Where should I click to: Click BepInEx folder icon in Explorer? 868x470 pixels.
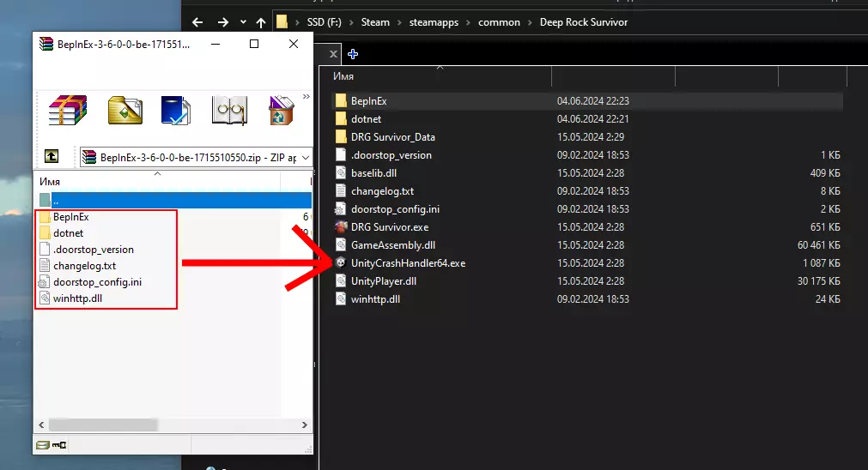341,100
